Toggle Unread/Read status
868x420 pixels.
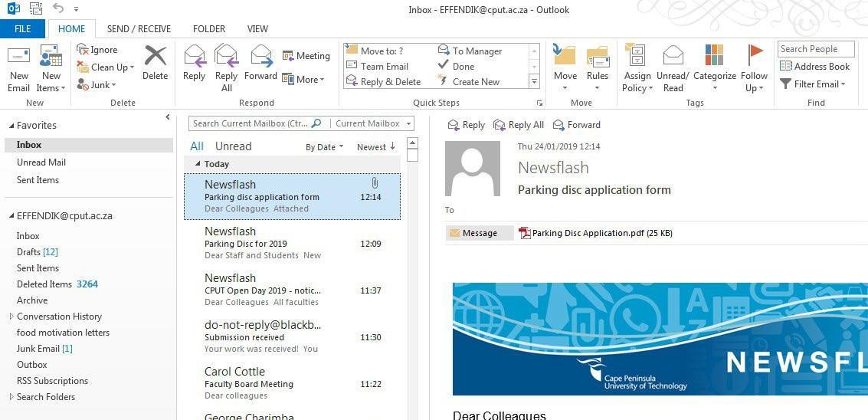pos(673,69)
